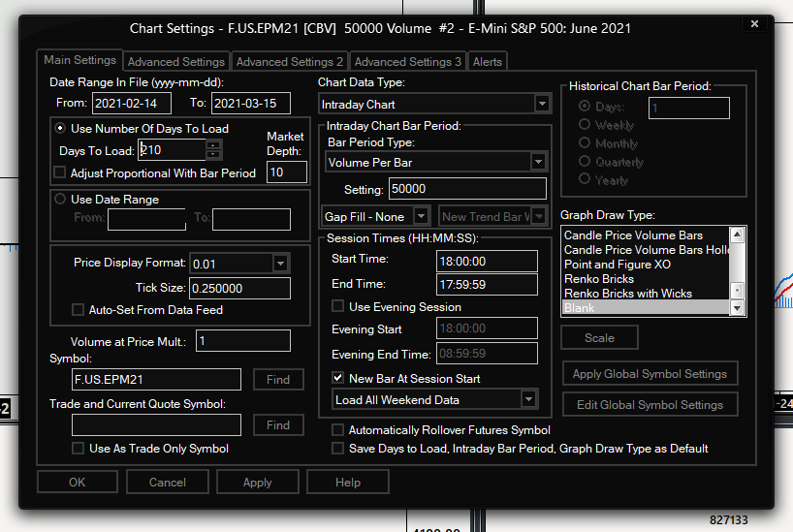The width and height of the screenshot is (793, 532).
Task: Click Edit Global Symbol Settings
Action: (x=650, y=404)
